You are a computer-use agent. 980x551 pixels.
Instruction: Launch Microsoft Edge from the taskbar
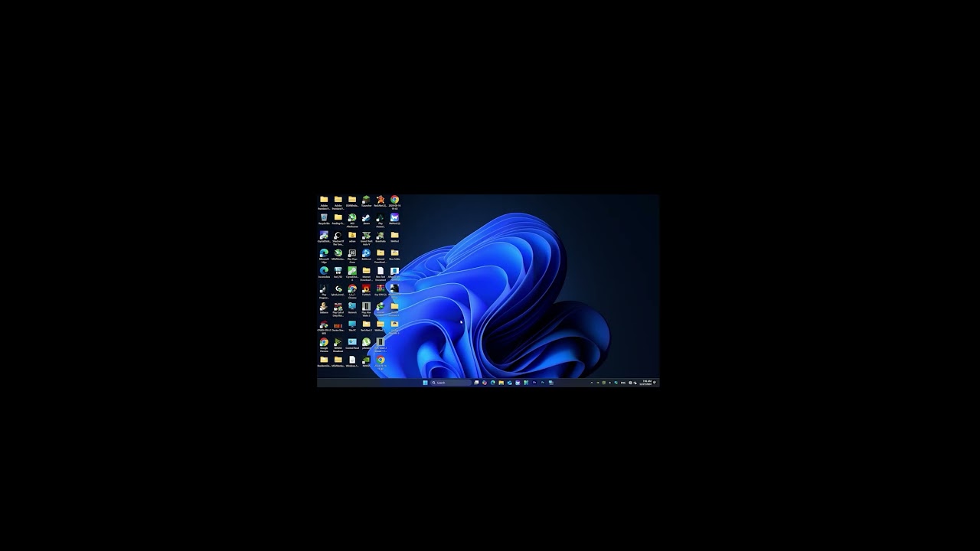pyautogui.click(x=493, y=383)
